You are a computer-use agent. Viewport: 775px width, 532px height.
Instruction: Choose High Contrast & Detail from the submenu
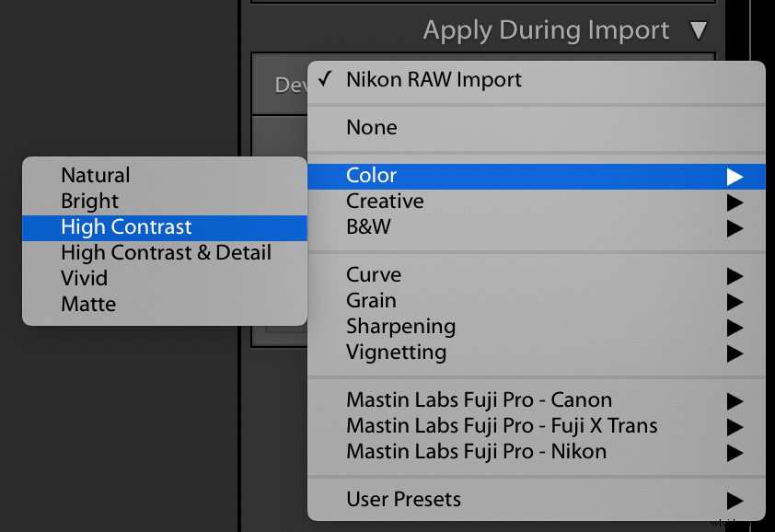click(166, 252)
